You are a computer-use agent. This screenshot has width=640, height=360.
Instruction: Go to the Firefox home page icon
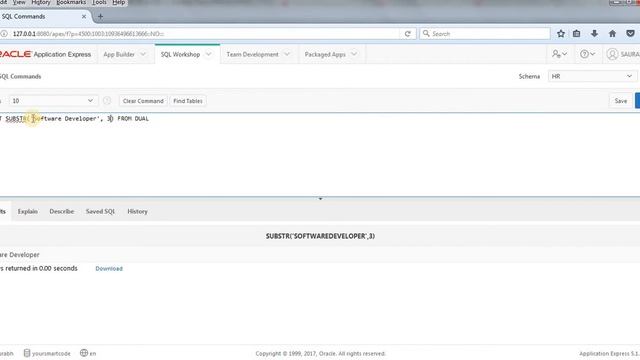coord(612,34)
